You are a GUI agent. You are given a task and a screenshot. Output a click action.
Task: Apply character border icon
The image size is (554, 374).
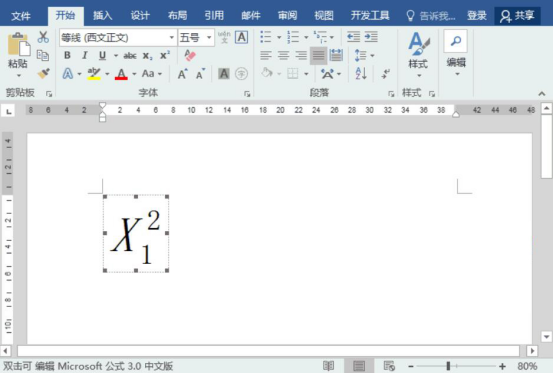(242, 37)
